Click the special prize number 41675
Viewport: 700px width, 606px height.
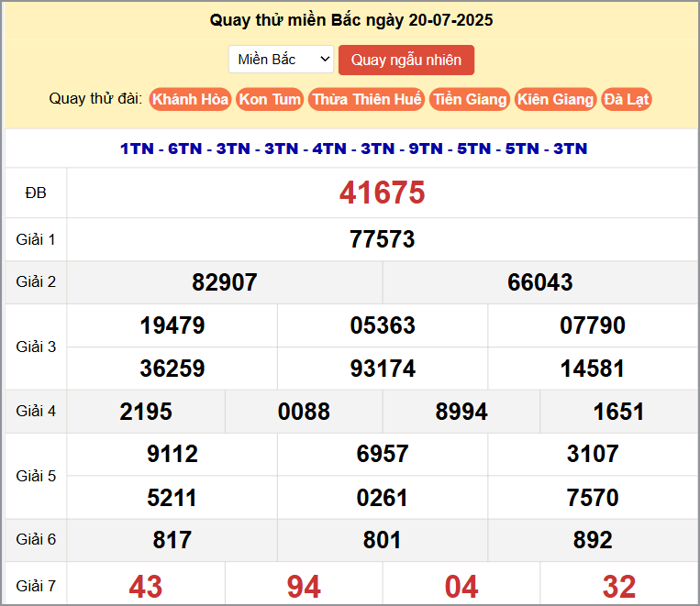pyautogui.click(x=383, y=193)
